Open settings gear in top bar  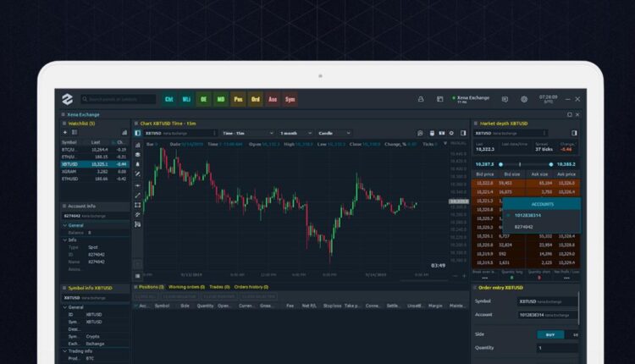[524, 99]
